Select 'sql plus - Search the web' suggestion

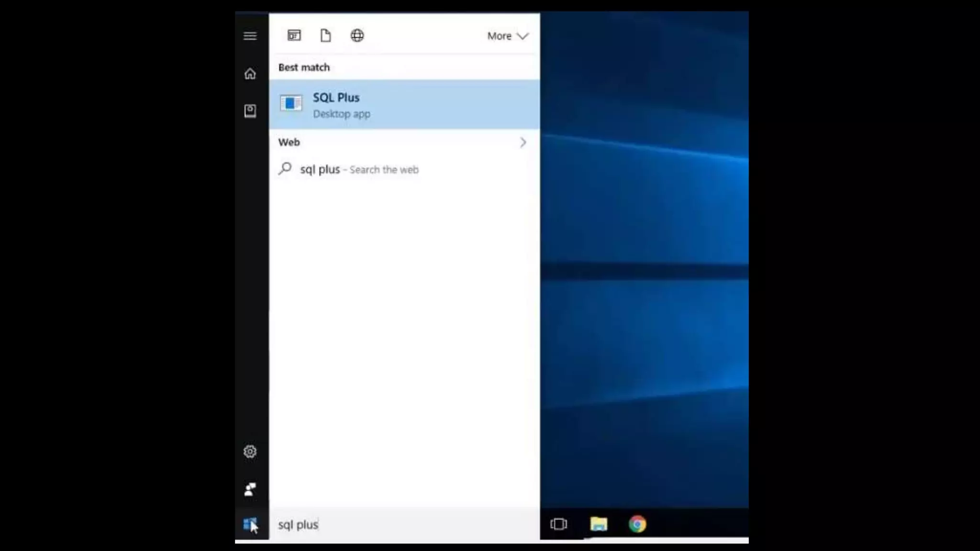click(359, 169)
